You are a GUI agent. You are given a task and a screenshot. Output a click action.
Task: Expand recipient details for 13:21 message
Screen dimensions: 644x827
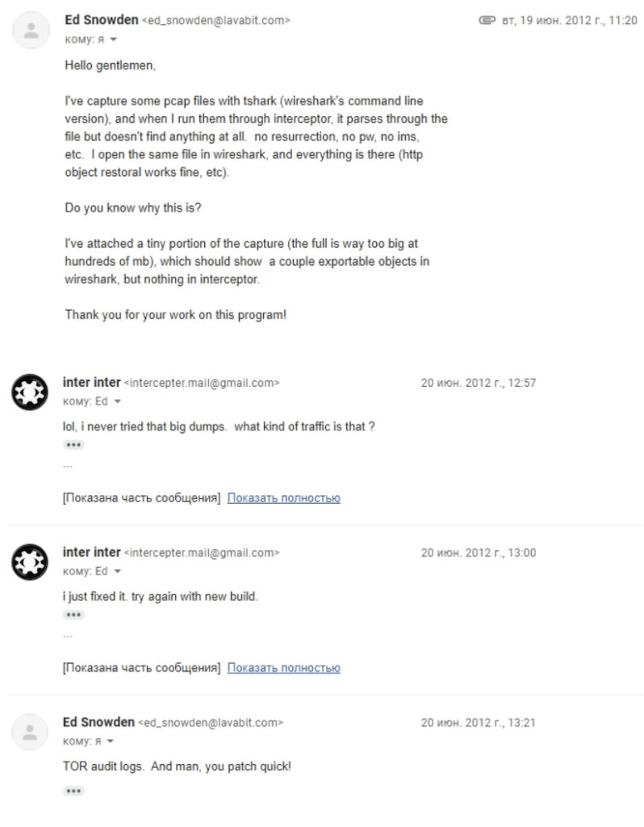[x=110, y=741]
